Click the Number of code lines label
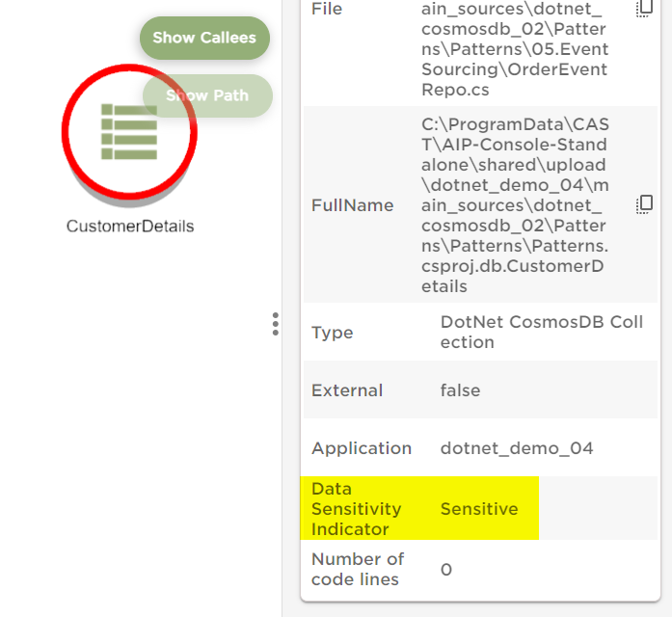672x617 pixels. pyautogui.click(x=358, y=569)
